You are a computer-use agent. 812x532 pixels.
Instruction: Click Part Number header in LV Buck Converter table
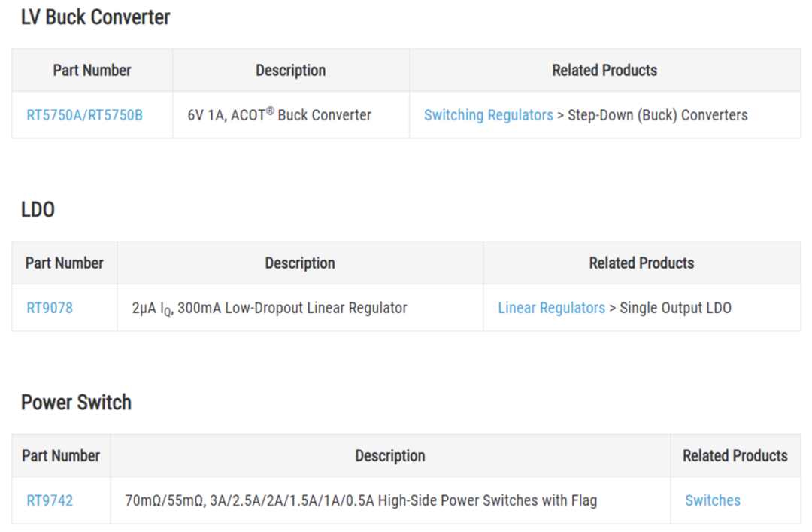(x=92, y=71)
